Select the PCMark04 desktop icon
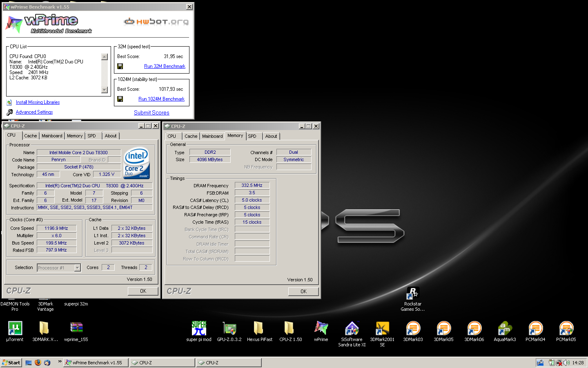Viewport: 588px width, 368px height. tap(535, 328)
